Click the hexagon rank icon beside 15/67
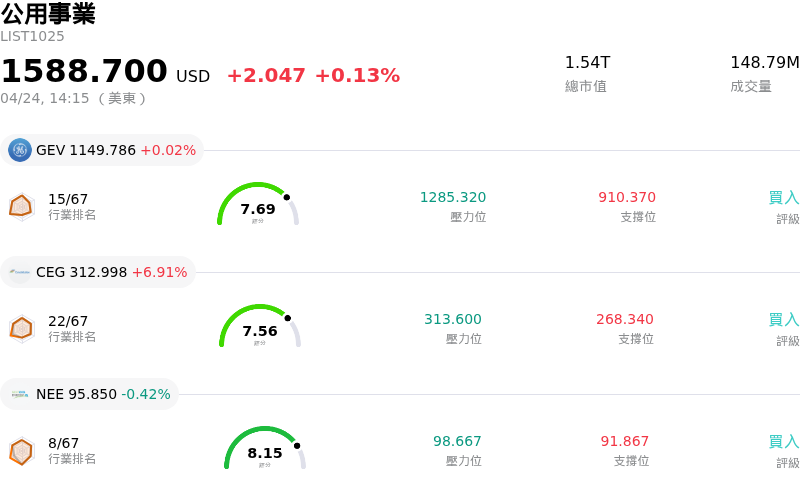This screenshot has width=800, height=488. [x=21, y=206]
